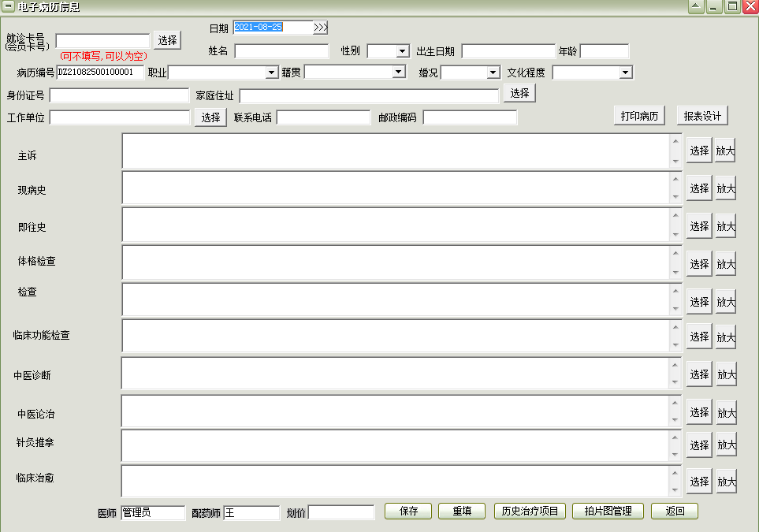This screenshot has width=759, height=532.
Task: Click the 返回 button
Action: (675, 511)
